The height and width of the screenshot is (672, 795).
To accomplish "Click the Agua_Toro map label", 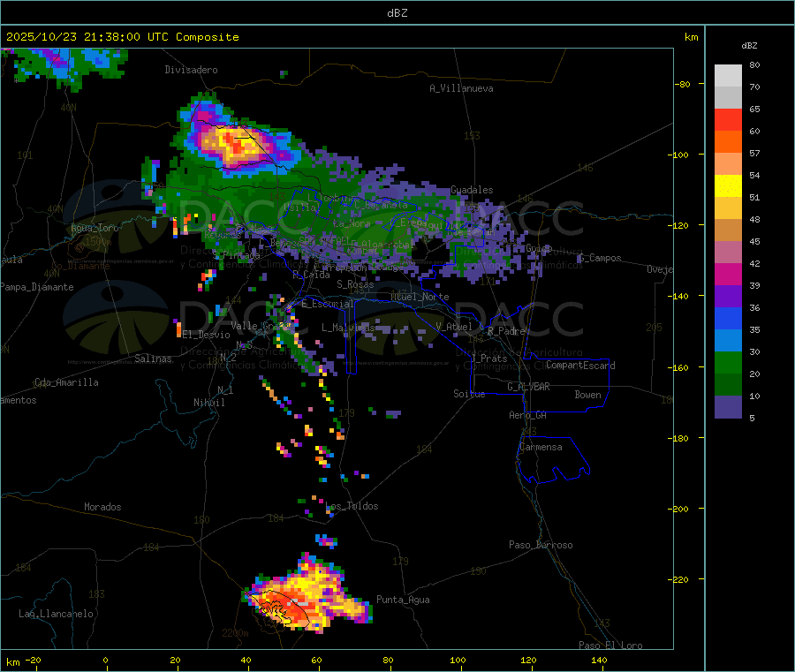I will [x=95, y=228].
